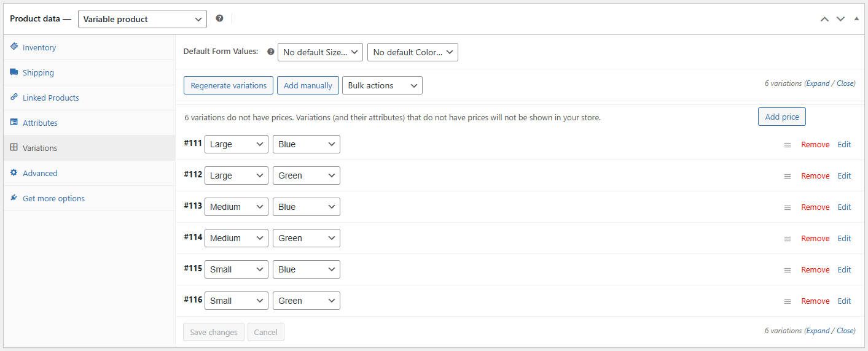This screenshot has width=868, height=351.
Task: Remove variation #111
Action: (815, 145)
